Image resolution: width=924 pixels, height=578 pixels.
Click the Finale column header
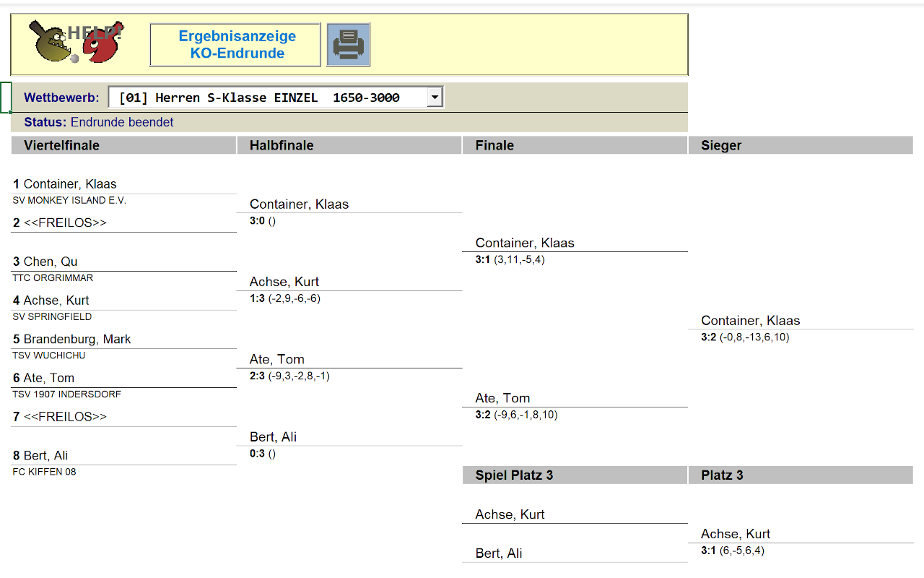[494, 145]
